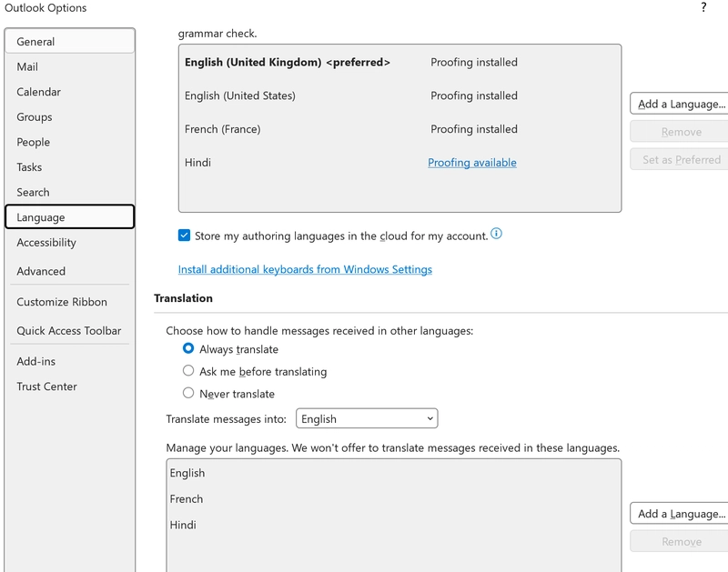The image size is (728, 572).
Task: Open the Translate messages into dropdown
Action: pyautogui.click(x=367, y=419)
